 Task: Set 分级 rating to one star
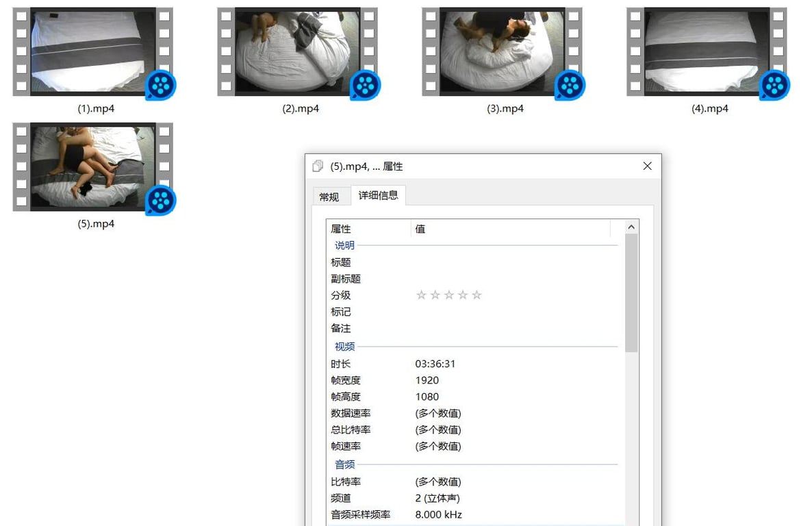coord(421,295)
